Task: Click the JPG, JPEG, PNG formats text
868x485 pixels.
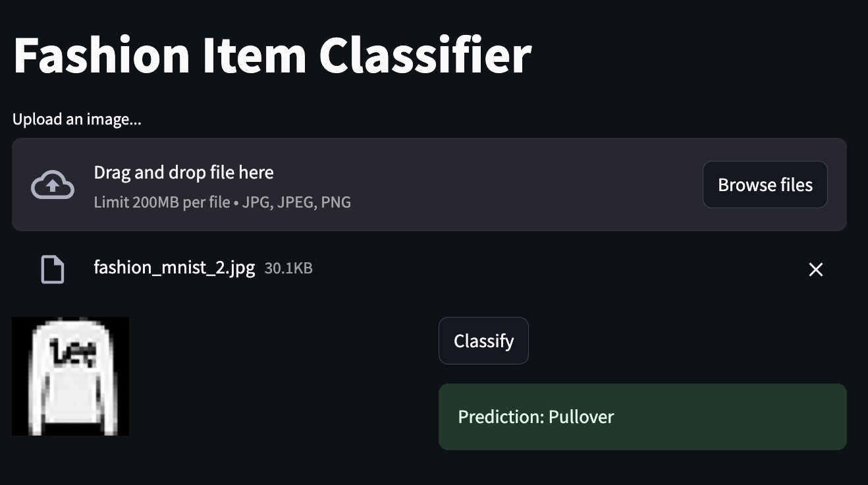Action: (296, 202)
